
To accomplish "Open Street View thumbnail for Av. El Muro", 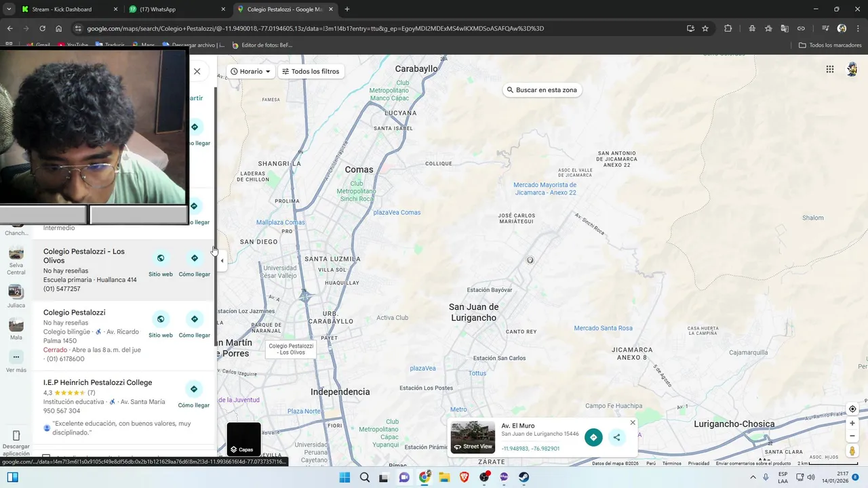I will [x=473, y=437].
